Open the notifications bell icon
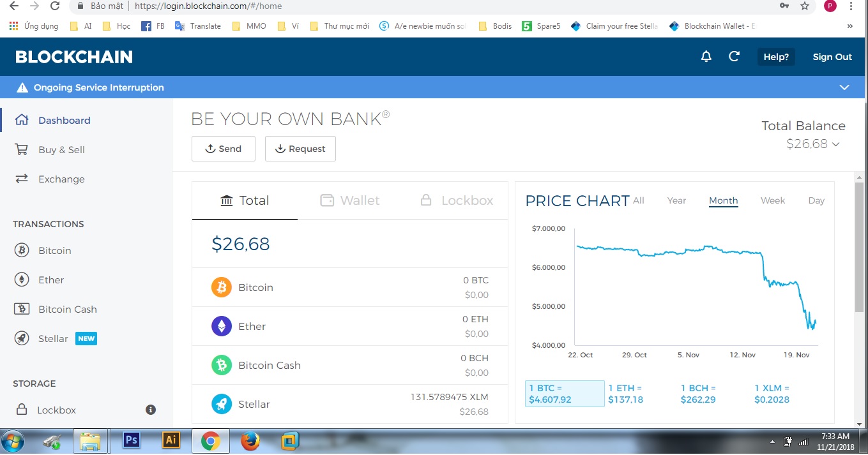This screenshot has width=868, height=455. point(706,56)
